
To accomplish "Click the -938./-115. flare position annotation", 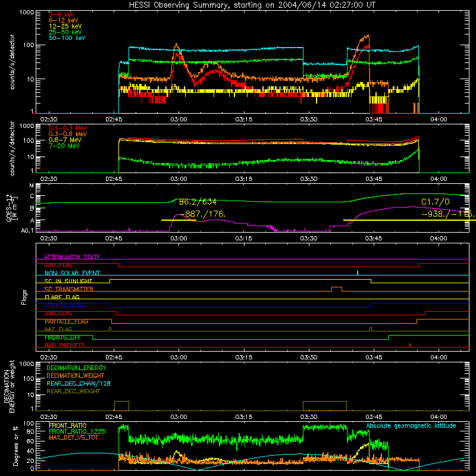I will (449, 214).
